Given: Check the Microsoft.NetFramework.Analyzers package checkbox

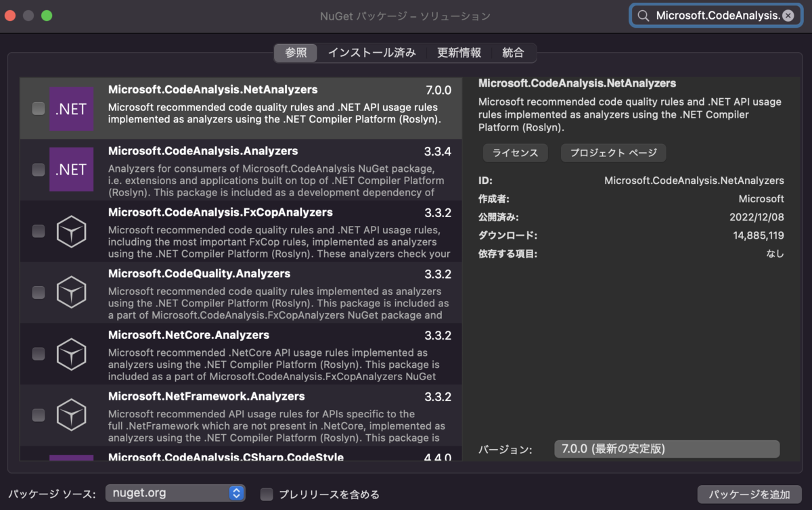Looking at the screenshot, I should (39, 415).
